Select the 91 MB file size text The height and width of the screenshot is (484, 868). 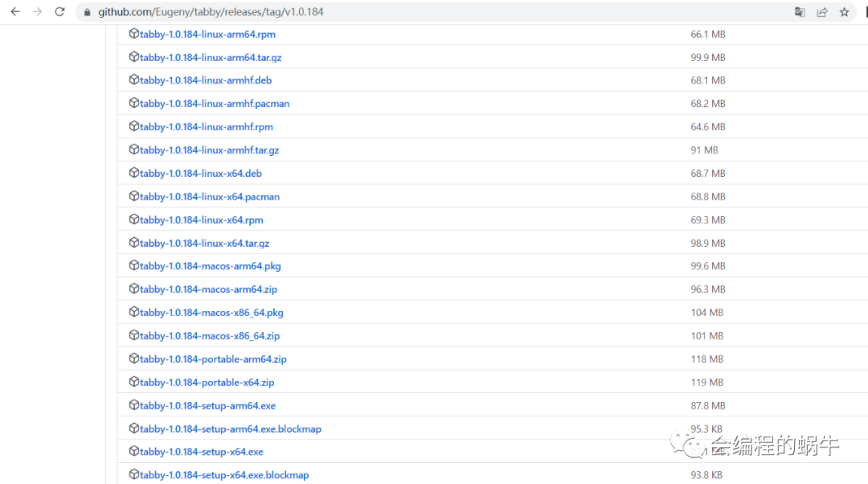704,150
